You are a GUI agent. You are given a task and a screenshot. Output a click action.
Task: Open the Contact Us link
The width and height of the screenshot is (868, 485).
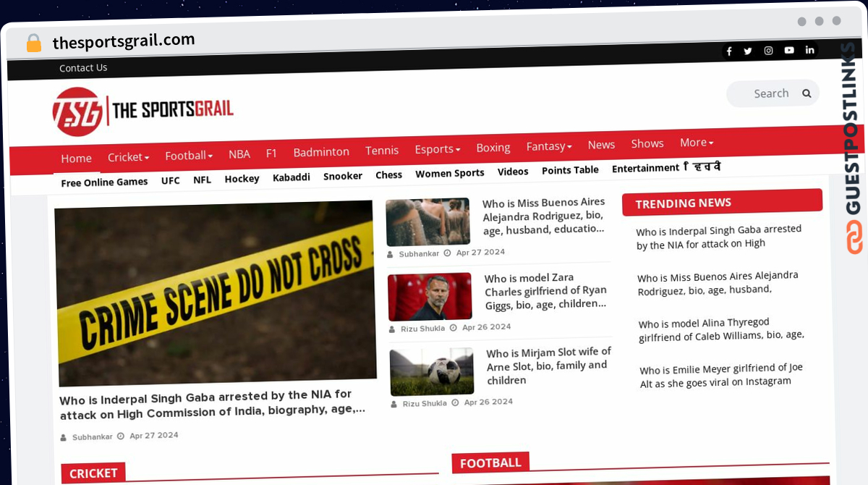coord(83,68)
